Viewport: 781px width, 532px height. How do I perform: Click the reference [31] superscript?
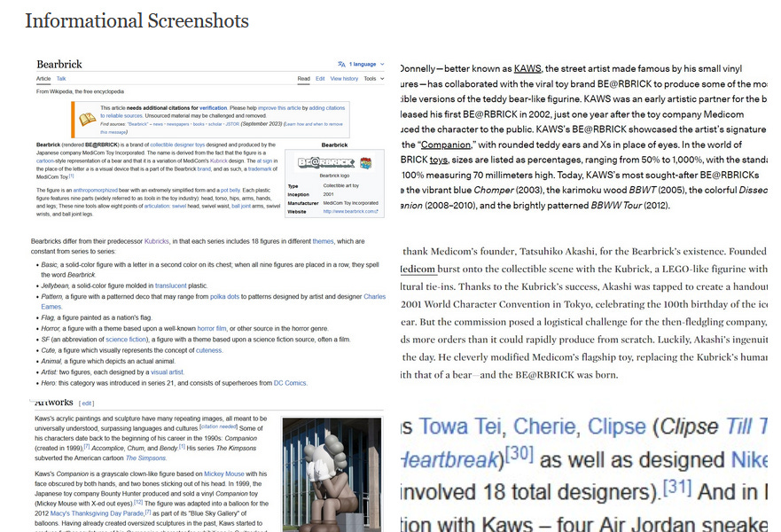677,487
